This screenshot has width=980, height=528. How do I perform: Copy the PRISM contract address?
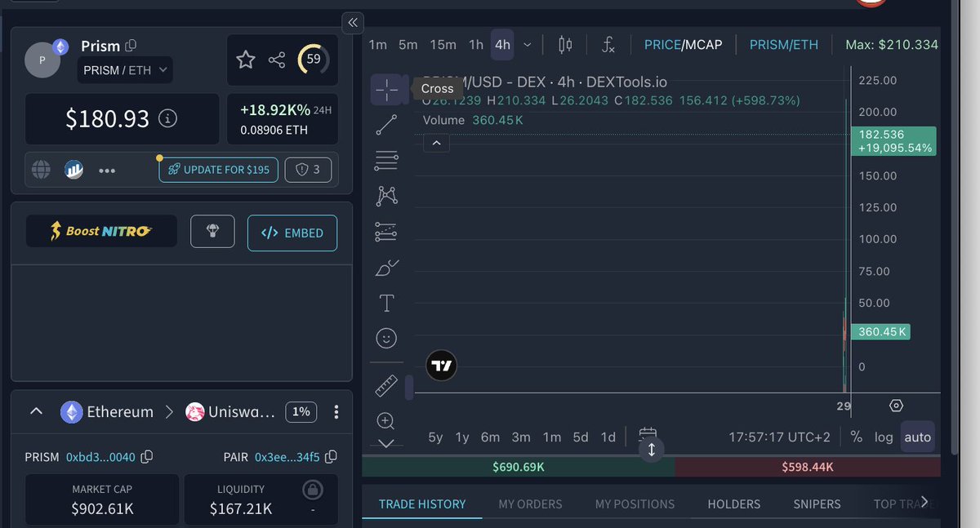coord(148,457)
